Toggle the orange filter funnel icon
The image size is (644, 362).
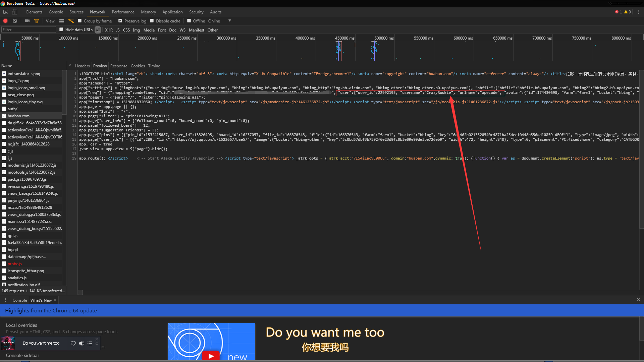click(37, 21)
